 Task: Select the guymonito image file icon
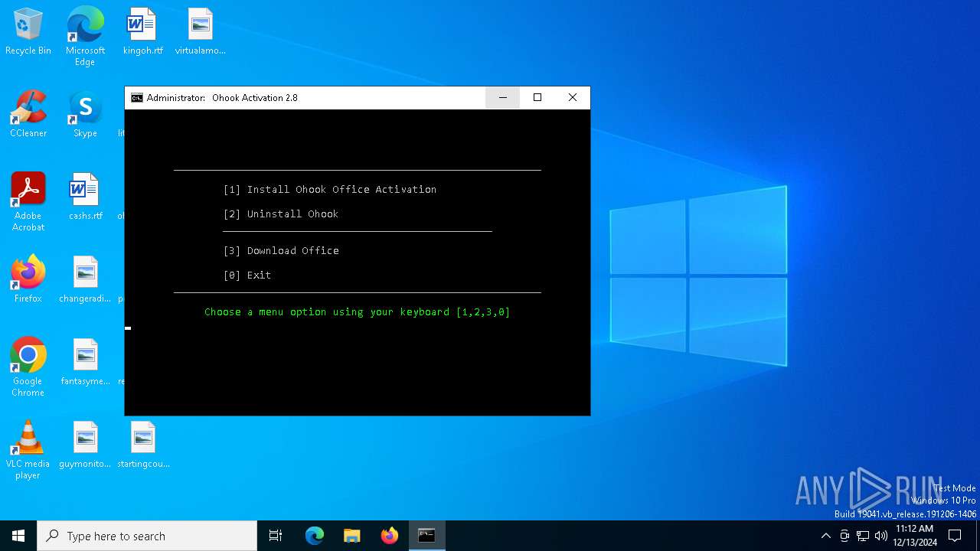pyautogui.click(x=85, y=445)
